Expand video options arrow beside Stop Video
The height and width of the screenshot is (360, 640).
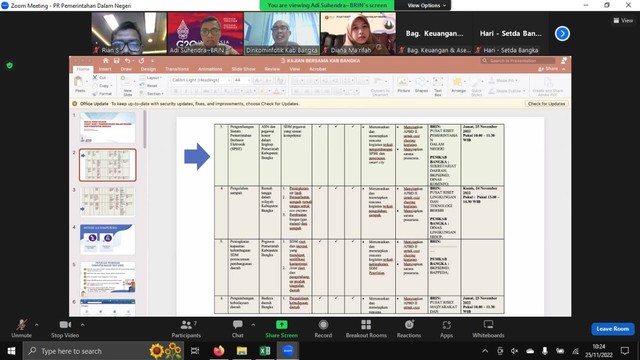pyautogui.click(x=83, y=325)
